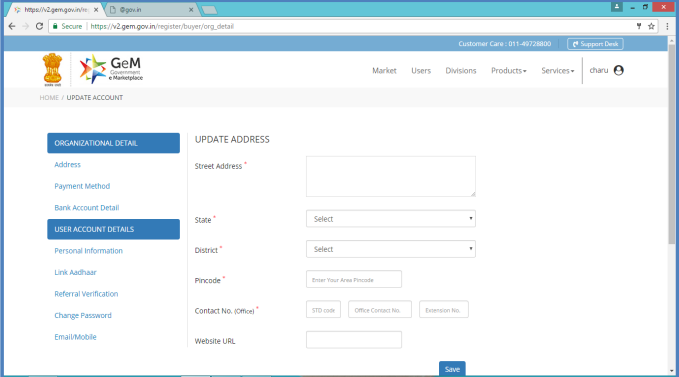679x377 pixels.
Task: Open the Personal Information link
Action: (88, 251)
